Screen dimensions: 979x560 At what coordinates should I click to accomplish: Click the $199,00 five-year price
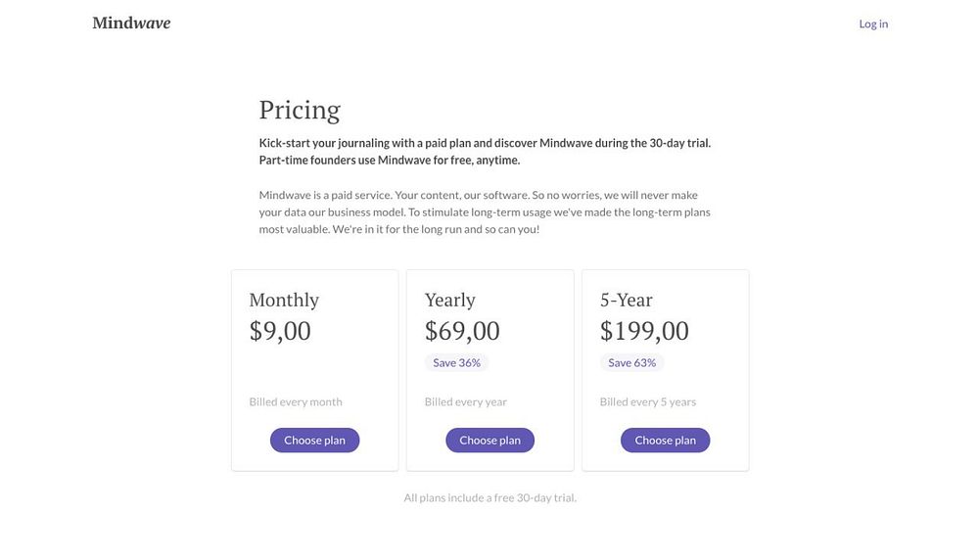click(644, 331)
